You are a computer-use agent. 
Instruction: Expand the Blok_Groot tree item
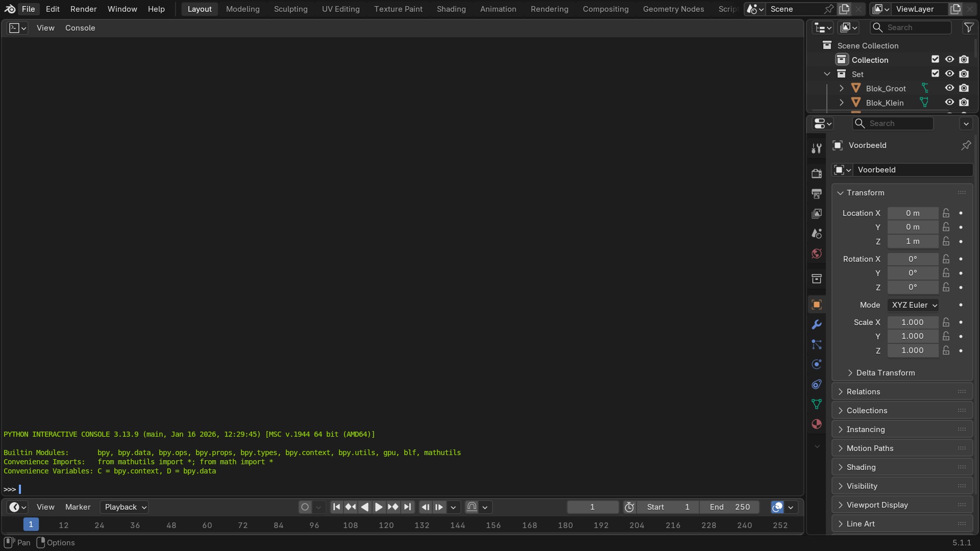pos(842,88)
